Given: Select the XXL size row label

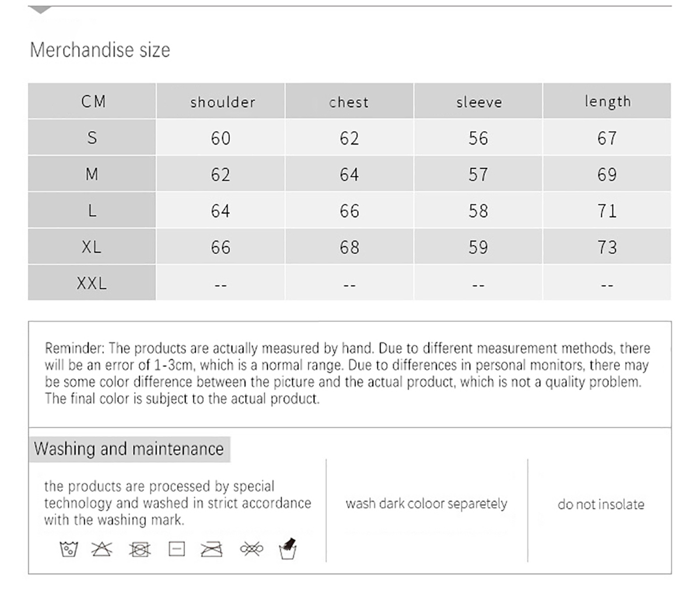Looking at the screenshot, I should [92, 283].
